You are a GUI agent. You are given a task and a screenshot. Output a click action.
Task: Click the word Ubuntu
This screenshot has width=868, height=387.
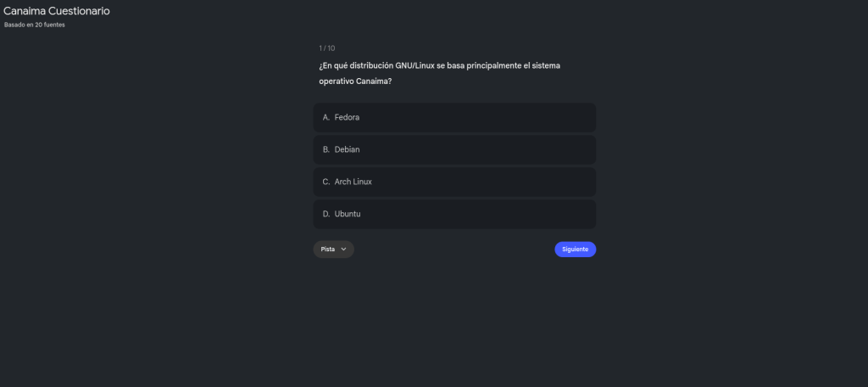click(x=348, y=214)
